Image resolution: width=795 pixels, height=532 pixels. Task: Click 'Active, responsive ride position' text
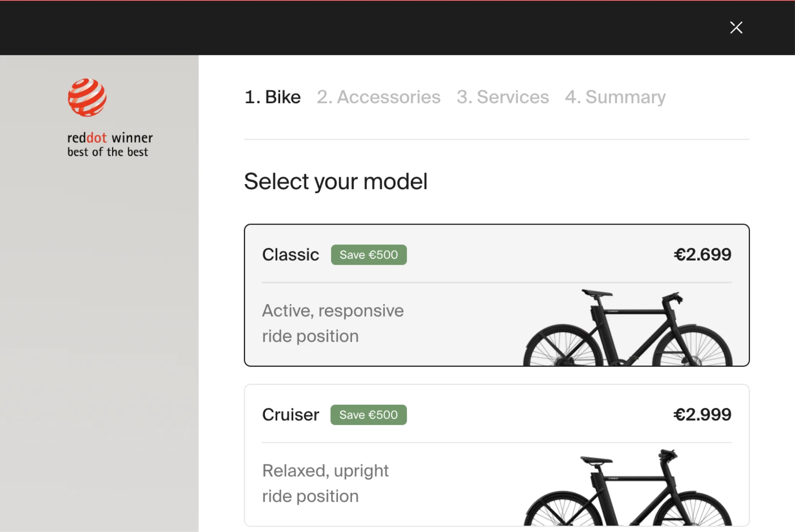pyautogui.click(x=333, y=323)
